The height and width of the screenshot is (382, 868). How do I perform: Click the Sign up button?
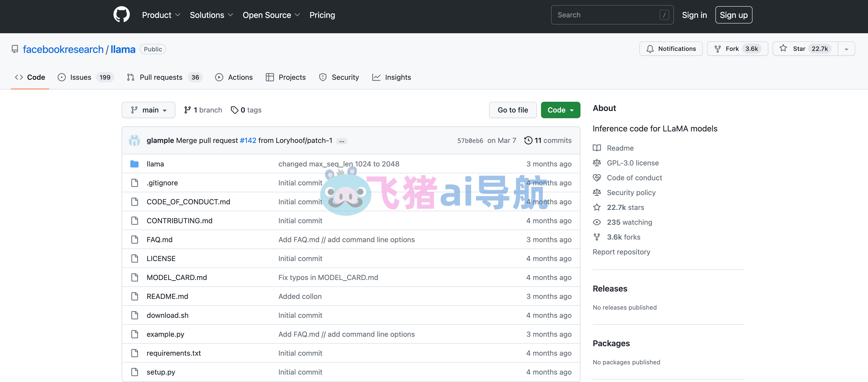pyautogui.click(x=733, y=15)
